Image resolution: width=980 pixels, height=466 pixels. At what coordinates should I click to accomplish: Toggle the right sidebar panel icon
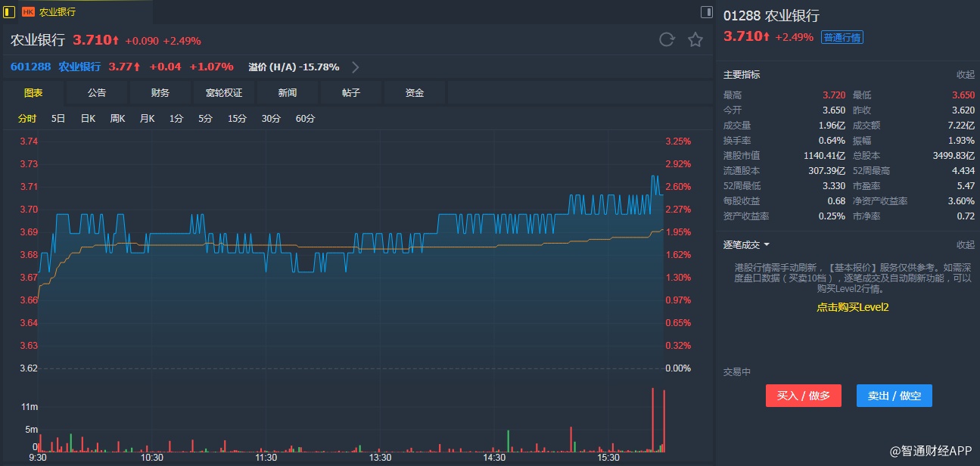point(707,11)
